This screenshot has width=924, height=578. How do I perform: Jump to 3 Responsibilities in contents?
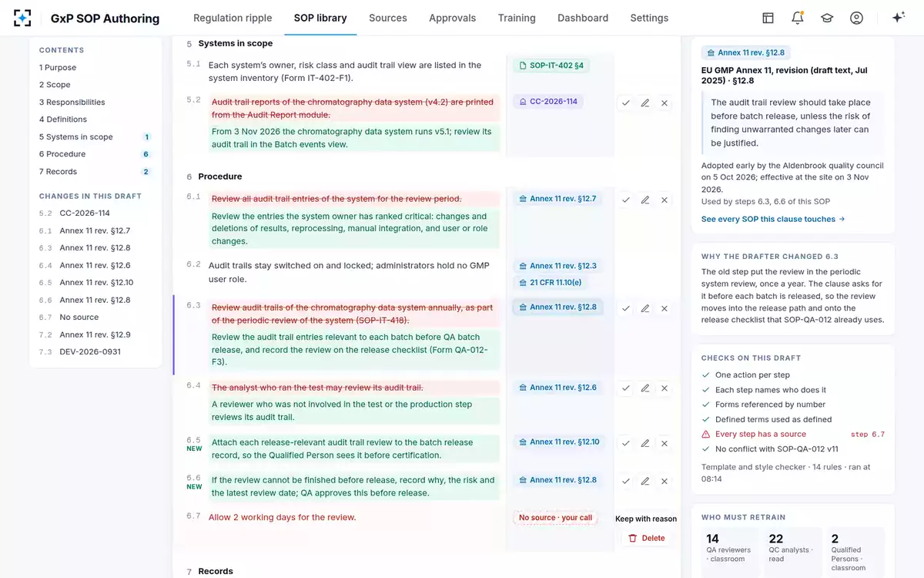coord(95,102)
